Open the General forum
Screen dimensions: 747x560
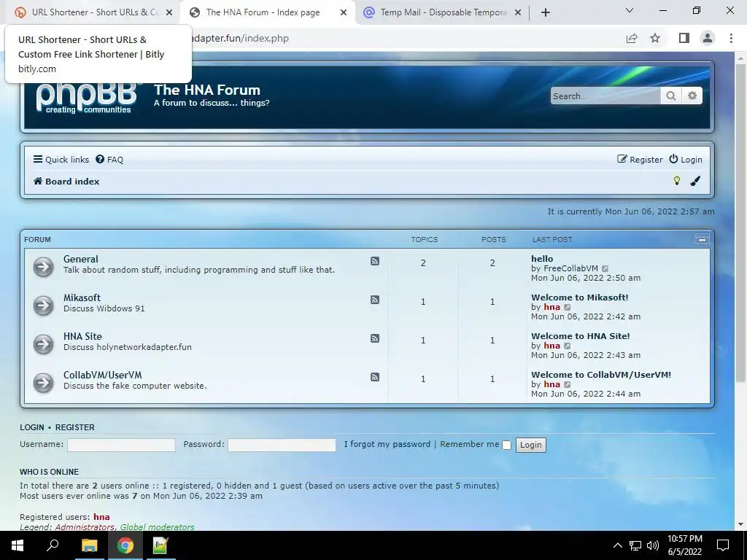[x=81, y=259]
